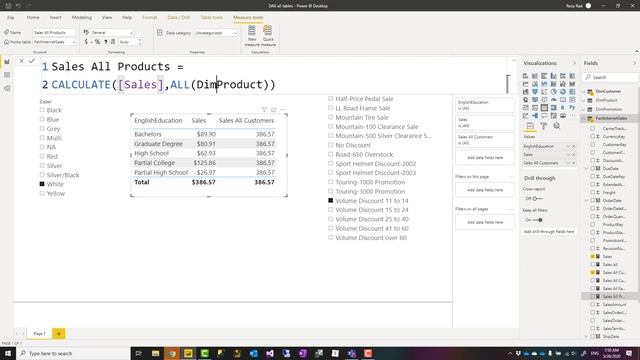Open the Analytics magnifier tab in Visualizations
This screenshot has height=360, width=640.
557,126
